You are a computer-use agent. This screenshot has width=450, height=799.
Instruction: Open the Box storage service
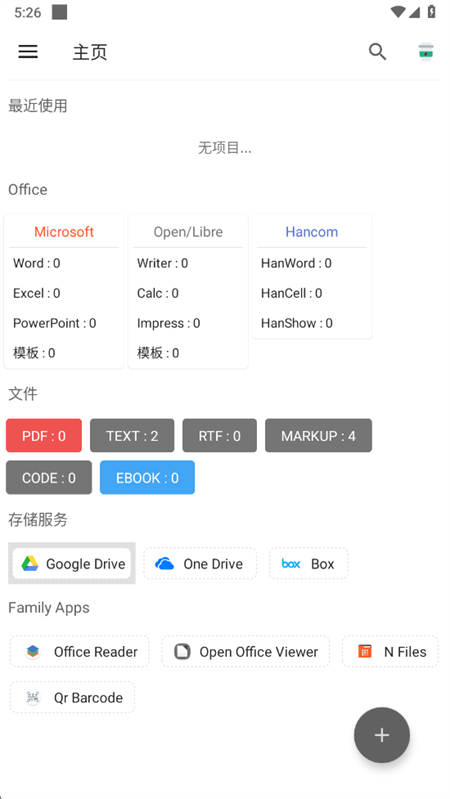click(309, 564)
